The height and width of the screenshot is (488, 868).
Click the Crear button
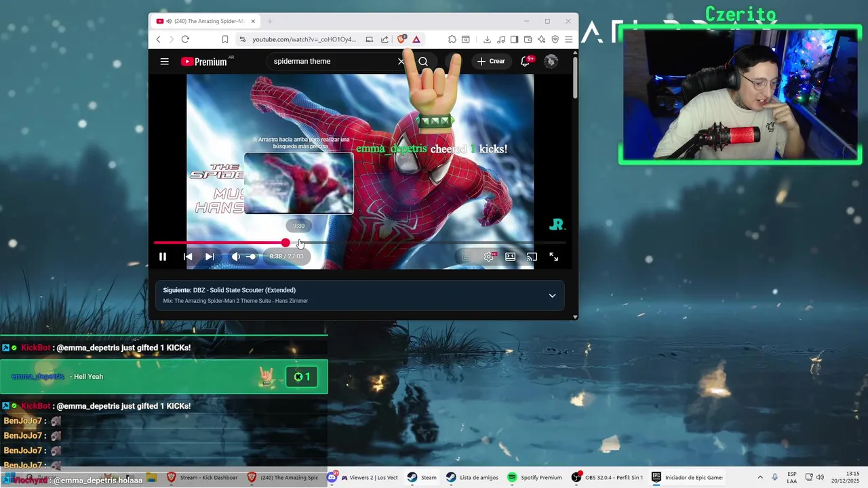491,61
